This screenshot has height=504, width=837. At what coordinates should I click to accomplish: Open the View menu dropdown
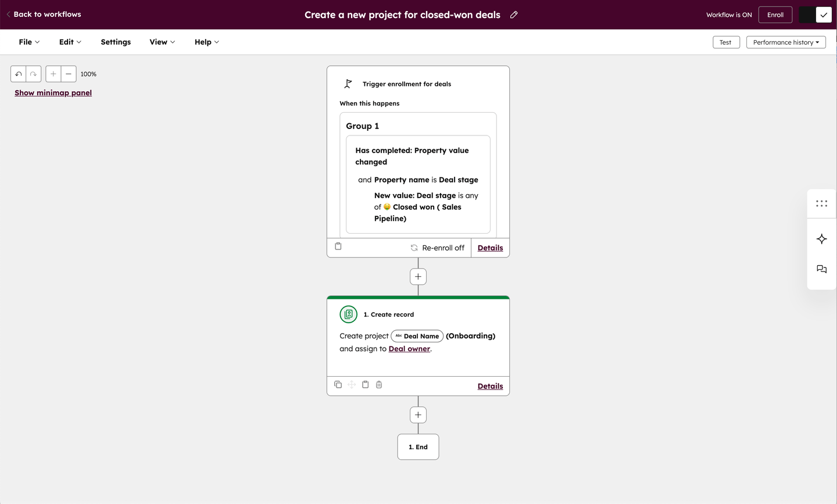162,42
